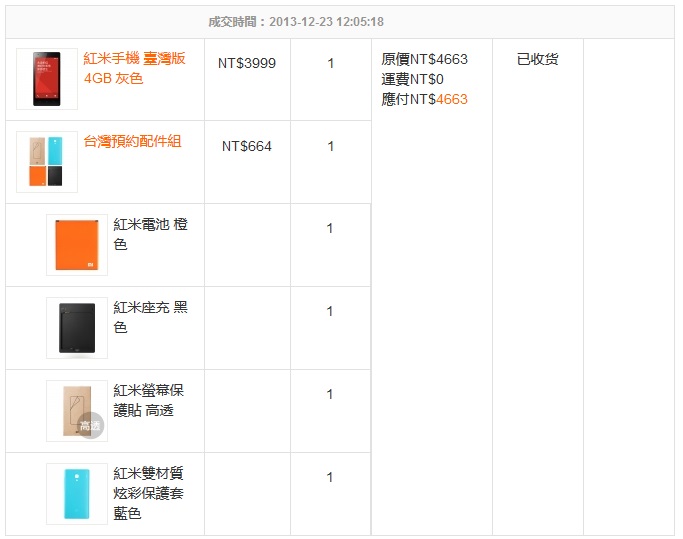Click the accessory bundle four-item thumbnail
The image size is (683, 539).
coord(47,162)
